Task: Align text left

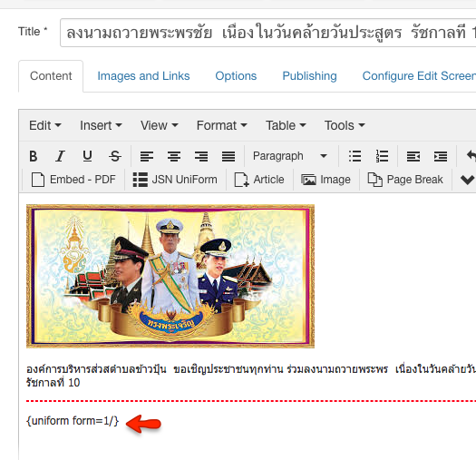Action: [147, 156]
